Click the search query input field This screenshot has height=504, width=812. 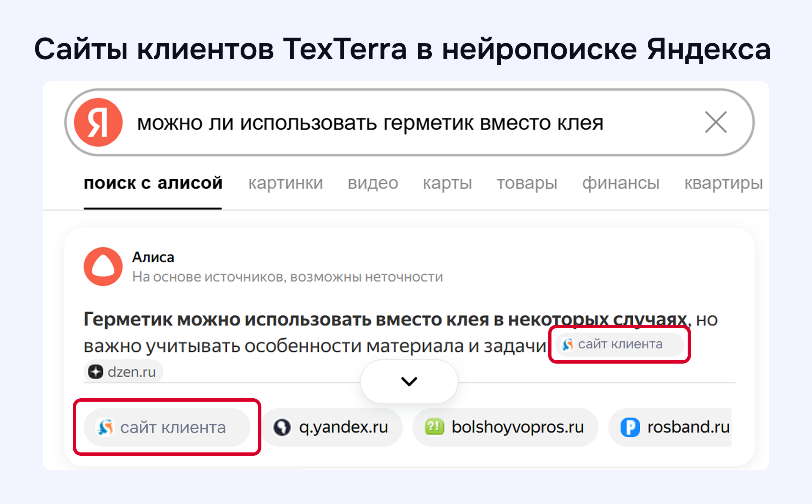click(370, 123)
